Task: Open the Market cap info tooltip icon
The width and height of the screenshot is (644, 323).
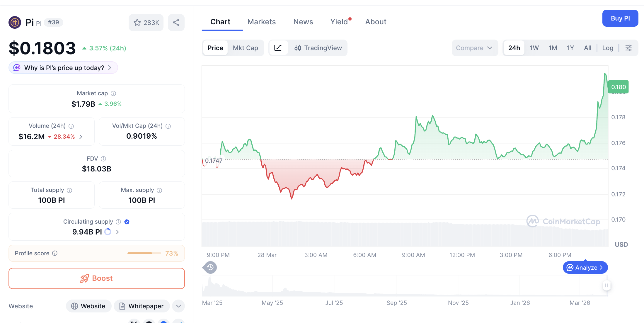Action: coord(114,93)
